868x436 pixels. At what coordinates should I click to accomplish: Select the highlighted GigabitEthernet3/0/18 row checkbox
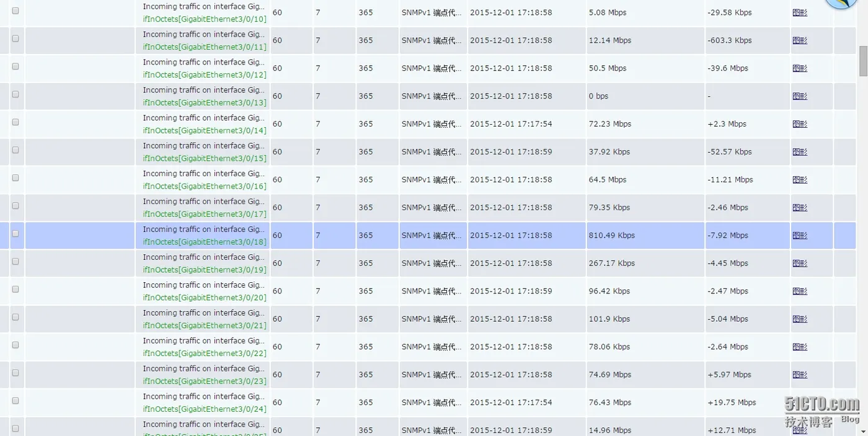(15, 234)
